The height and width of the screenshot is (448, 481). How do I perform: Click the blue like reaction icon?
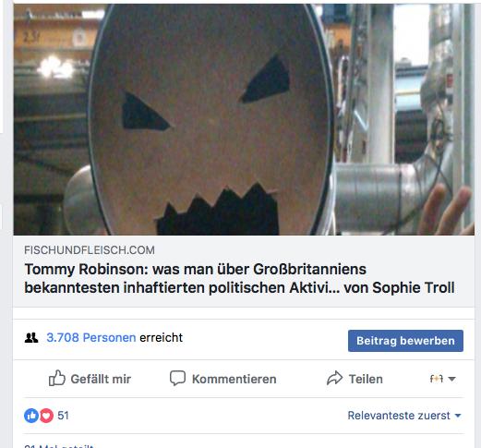pos(31,416)
